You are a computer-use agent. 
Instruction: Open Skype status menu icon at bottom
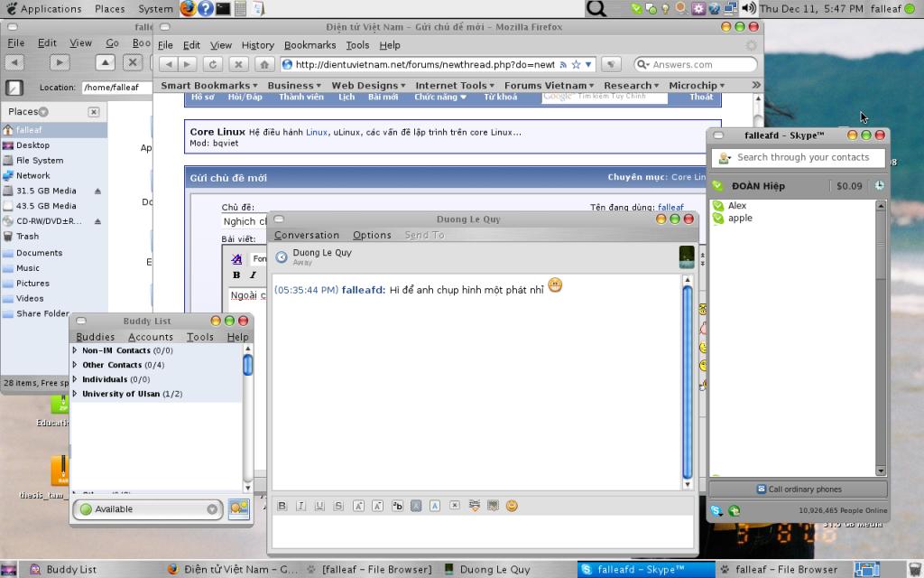716,511
